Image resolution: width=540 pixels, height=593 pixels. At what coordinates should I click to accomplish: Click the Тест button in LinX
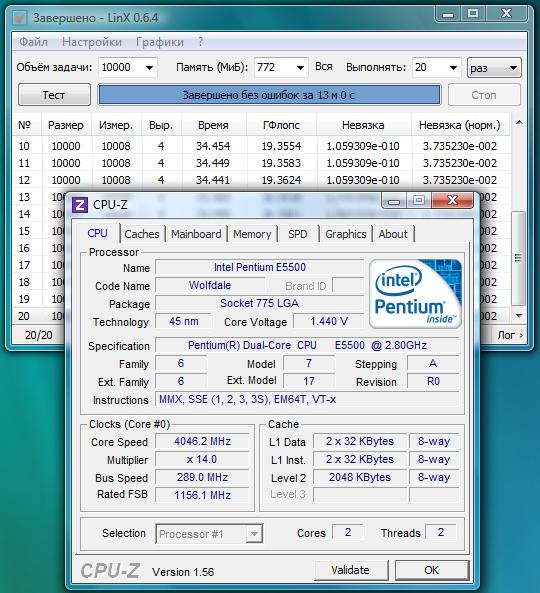click(x=54, y=95)
